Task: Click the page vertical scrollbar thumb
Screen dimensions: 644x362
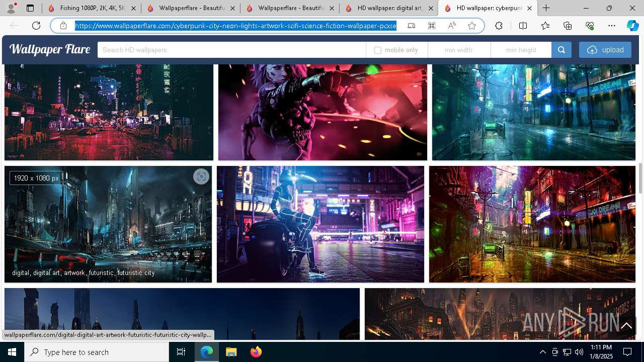Action: 640,178
